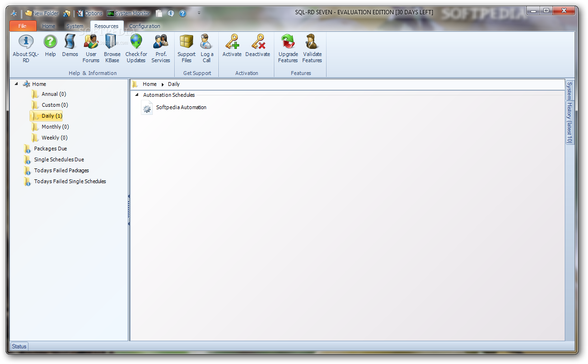The width and height of the screenshot is (588, 364).
Task: Open Support Files box icon
Action: click(x=187, y=48)
